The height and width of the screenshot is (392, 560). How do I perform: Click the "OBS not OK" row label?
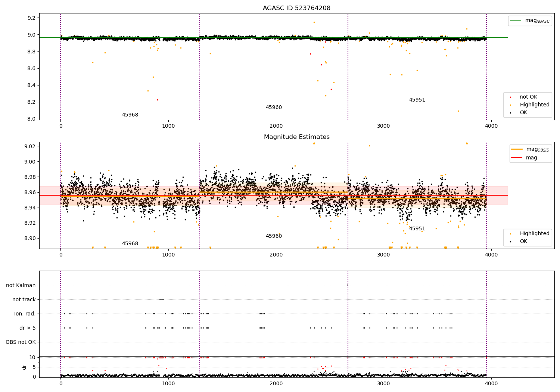(21, 342)
